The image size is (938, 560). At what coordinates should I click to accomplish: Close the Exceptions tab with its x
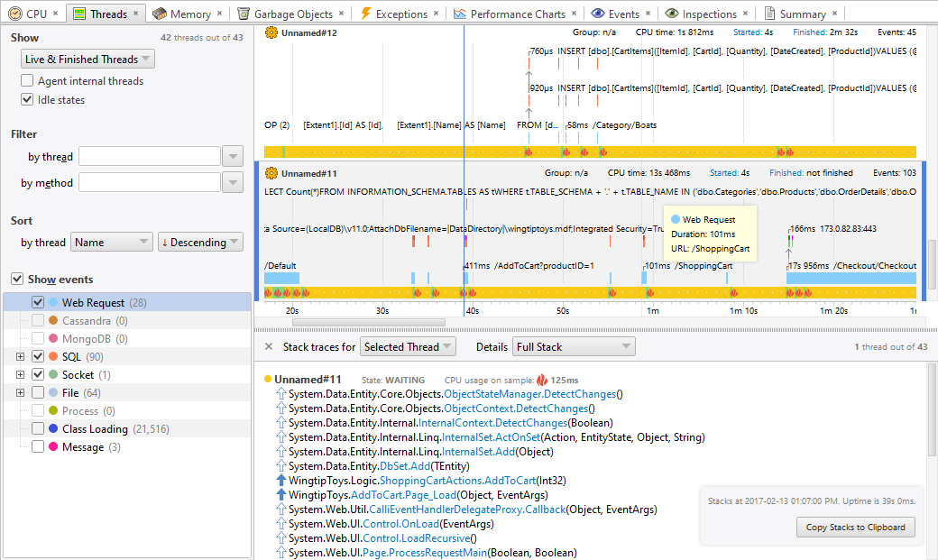point(437,14)
